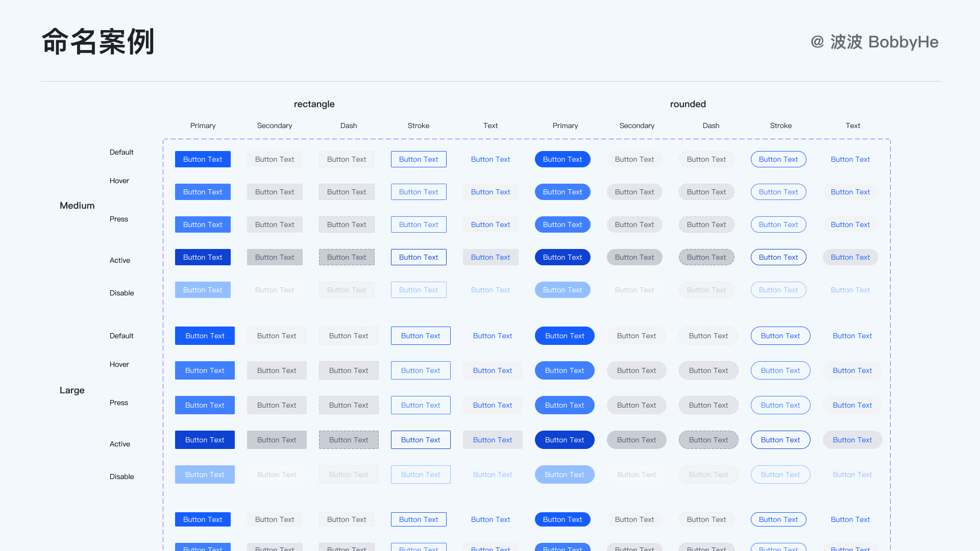The width and height of the screenshot is (980, 551).
Task: Click the rectangle group heading
Action: click(314, 104)
